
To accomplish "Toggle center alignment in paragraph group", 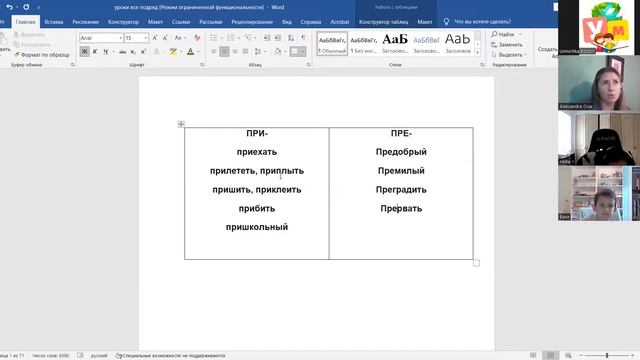I will point(224,52).
